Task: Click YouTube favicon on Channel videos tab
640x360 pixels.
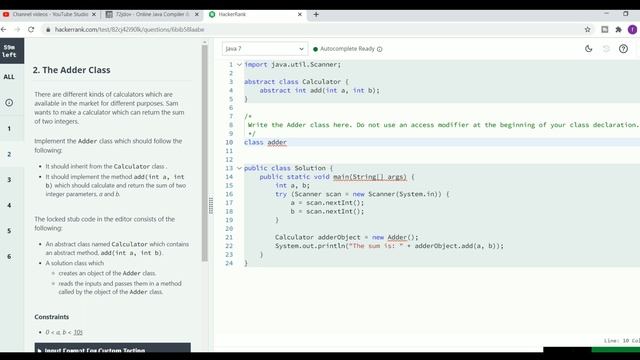Action: [x=6, y=14]
